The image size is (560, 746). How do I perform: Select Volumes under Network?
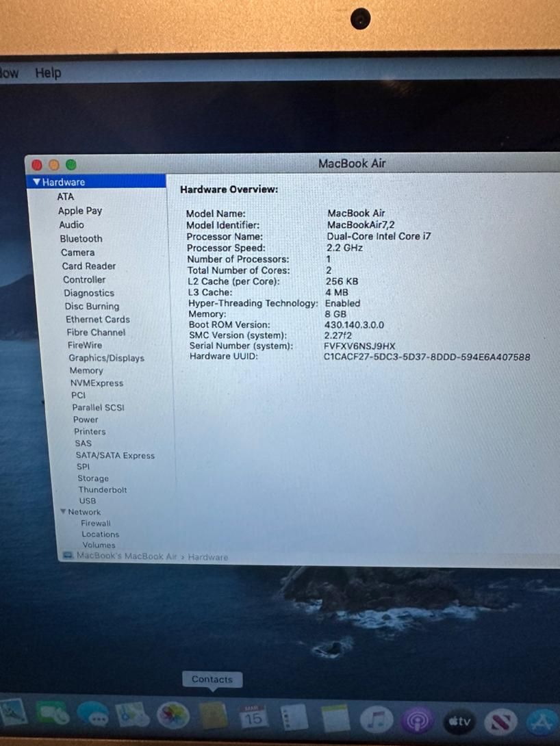(99, 545)
